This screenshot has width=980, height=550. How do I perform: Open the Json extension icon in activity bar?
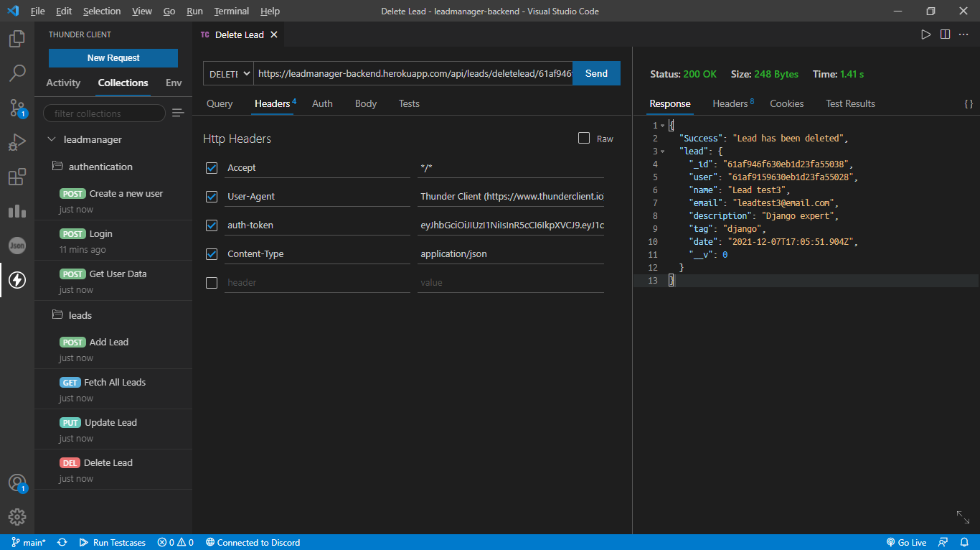pos(17,246)
